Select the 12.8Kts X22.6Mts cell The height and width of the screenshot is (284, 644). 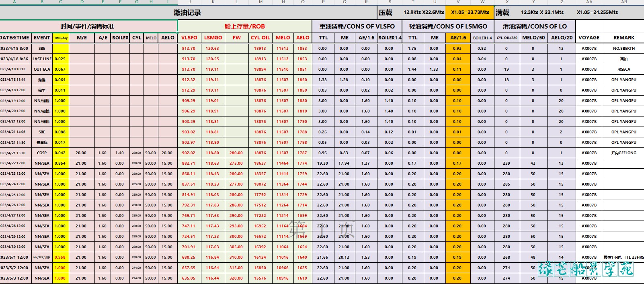click(x=424, y=12)
